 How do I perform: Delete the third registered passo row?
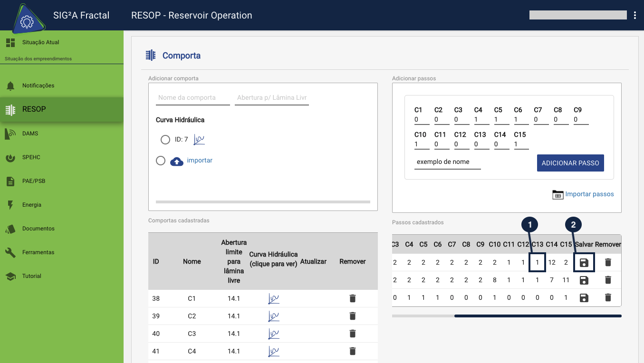(608, 298)
